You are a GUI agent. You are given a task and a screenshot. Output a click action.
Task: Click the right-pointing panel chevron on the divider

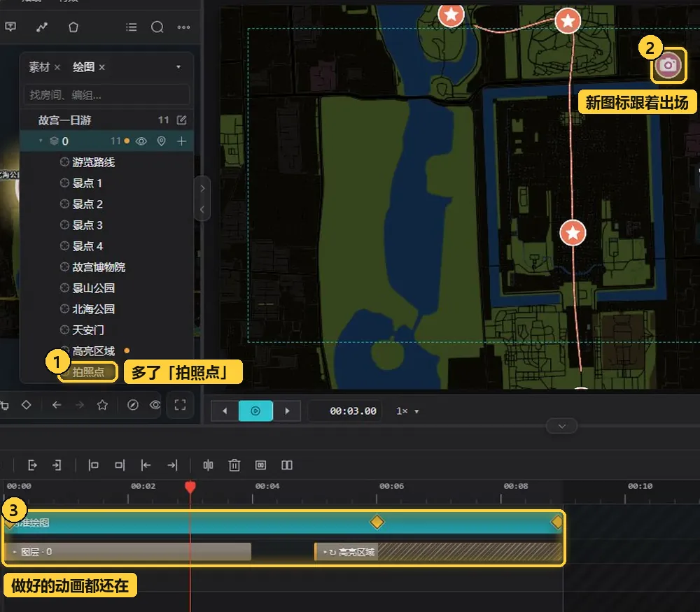(202, 188)
